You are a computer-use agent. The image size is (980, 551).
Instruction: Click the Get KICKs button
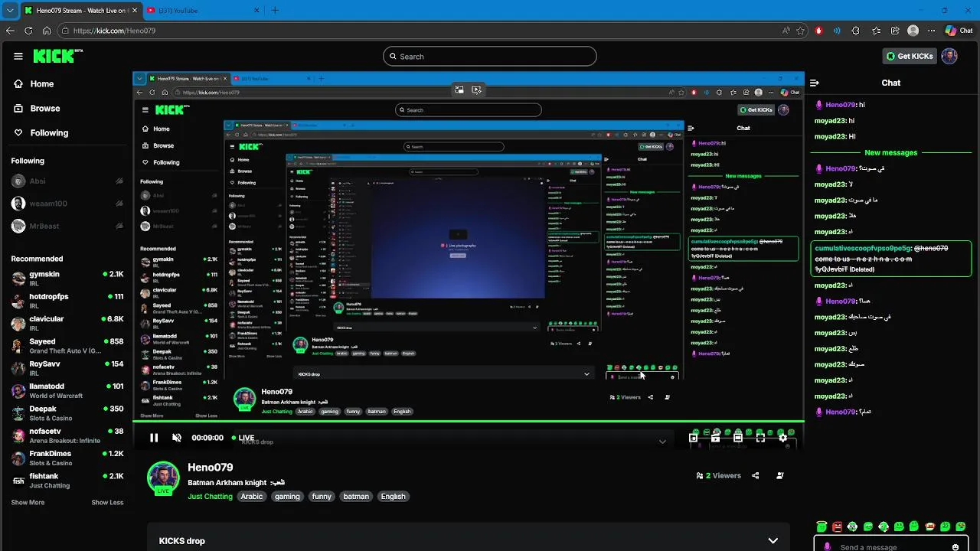click(910, 56)
